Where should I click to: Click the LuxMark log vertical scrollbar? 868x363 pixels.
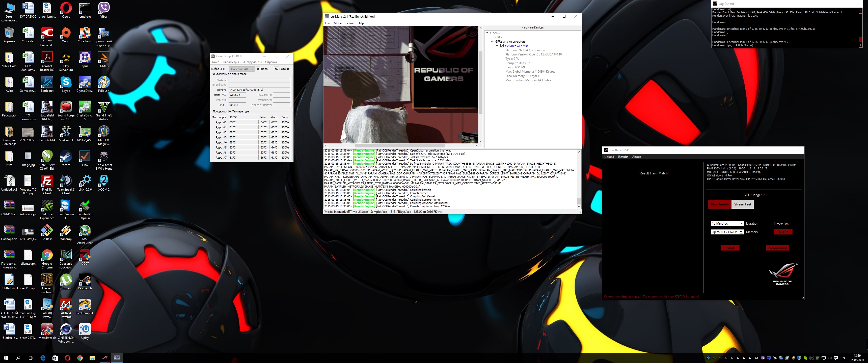(x=579, y=178)
